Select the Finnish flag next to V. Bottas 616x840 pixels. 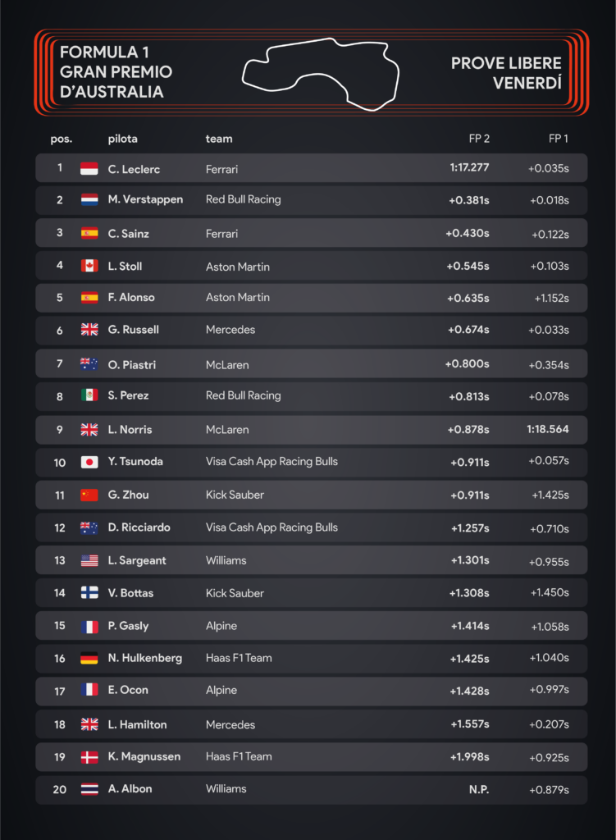click(89, 593)
